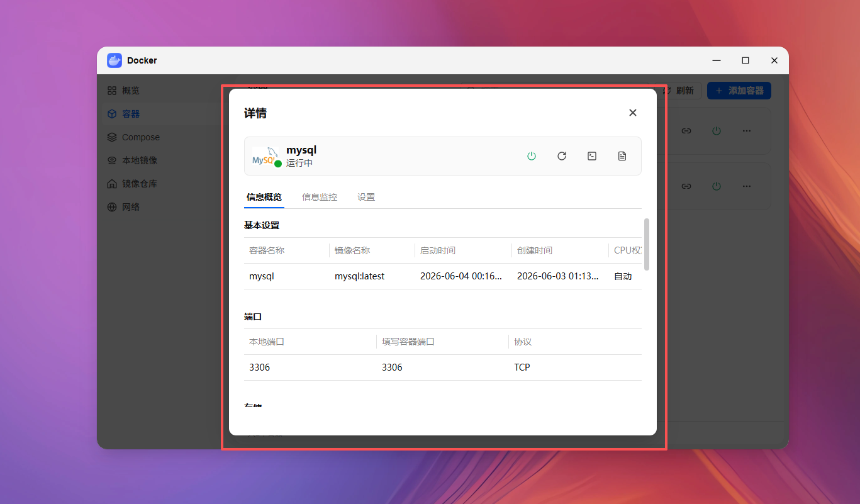860x504 pixels.
Task: Select the mysql:latest image name cell
Action: tap(359, 276)
